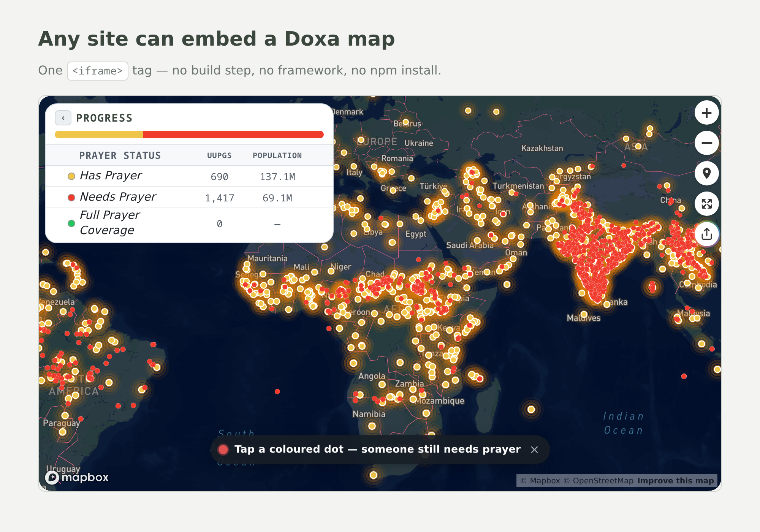This screenshot has height=532, width=760.
Task: Click the red Needs Prayer legend dot
Action: click(x=71, y=197)
